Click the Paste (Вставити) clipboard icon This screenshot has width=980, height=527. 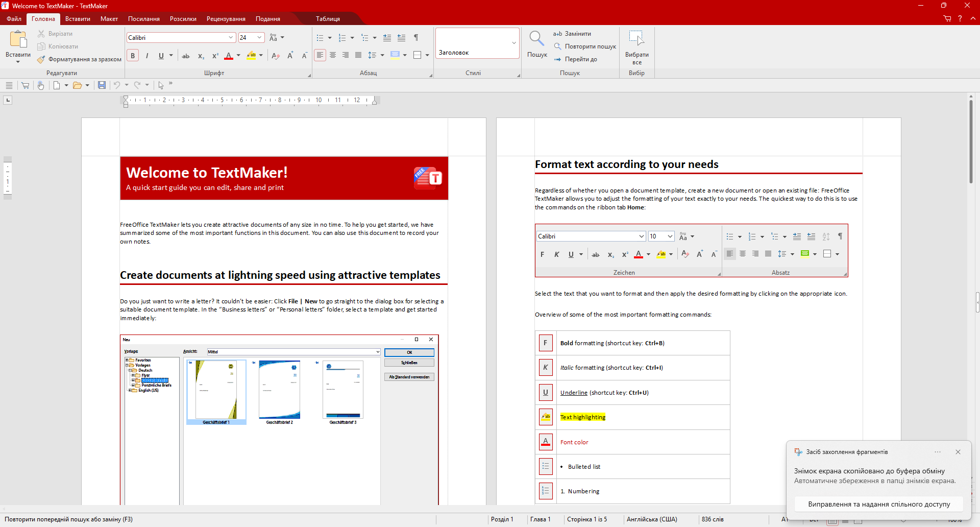18,39
